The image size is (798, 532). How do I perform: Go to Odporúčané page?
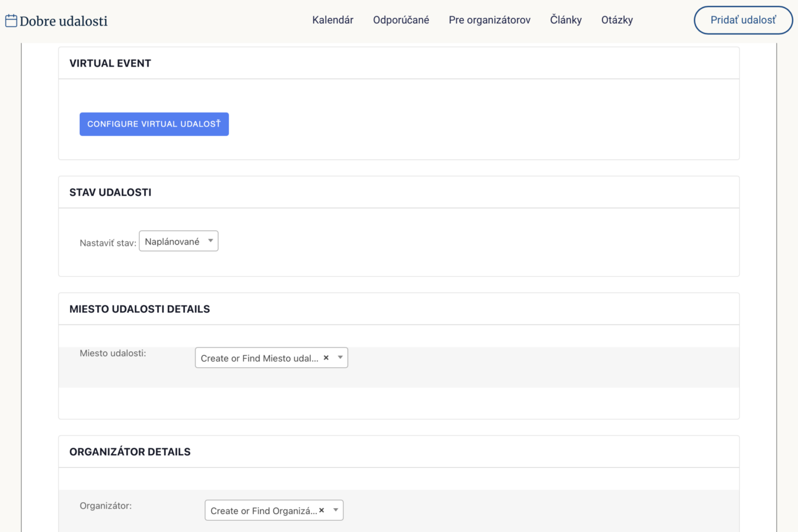coord(401,20)
